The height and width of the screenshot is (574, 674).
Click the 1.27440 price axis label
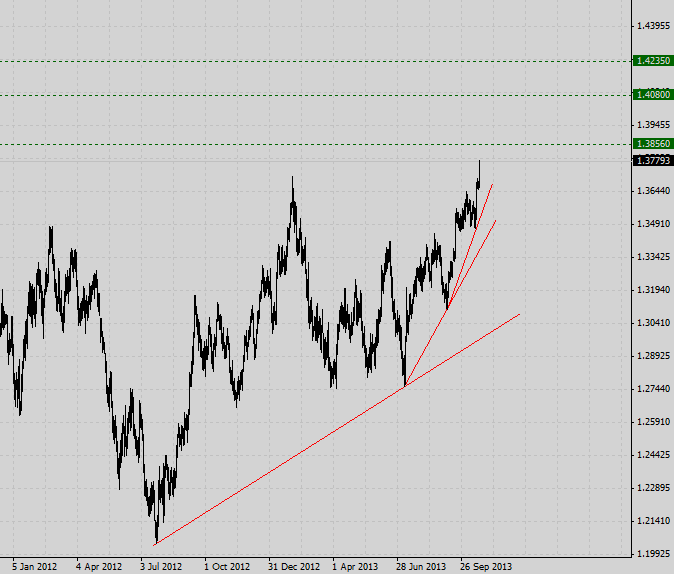point(653,389)
